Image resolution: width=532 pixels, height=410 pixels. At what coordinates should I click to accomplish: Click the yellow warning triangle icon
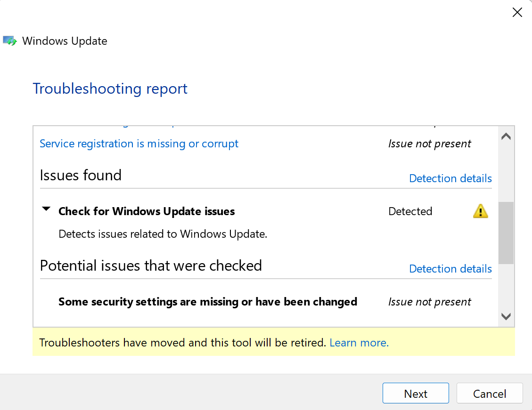point(481,211)
